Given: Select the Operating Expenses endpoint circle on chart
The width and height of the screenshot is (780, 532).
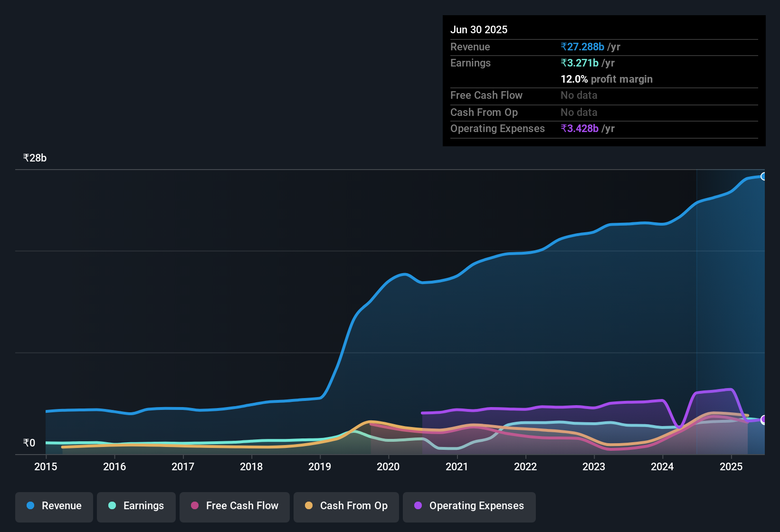Looking at the screenshot, I should [x=764, y=420].
